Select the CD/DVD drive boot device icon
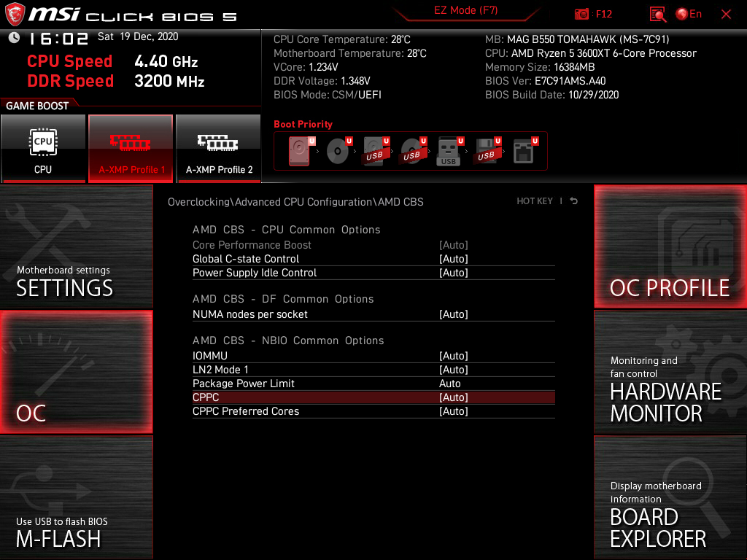747x560 pixels. (x=338, y=151)
